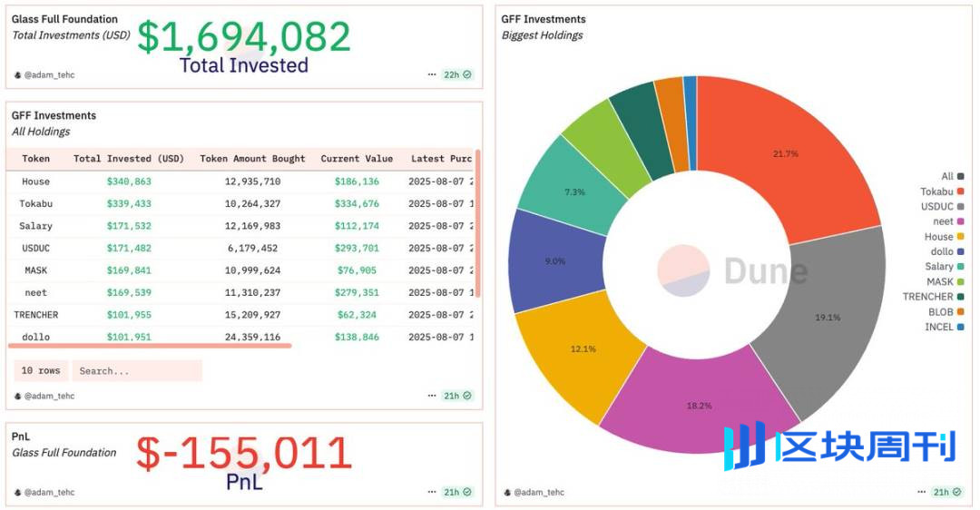This screenshot has height=510, width=980.
Task: Click author avatar icon in PnL panel
Action: (17, 493)
